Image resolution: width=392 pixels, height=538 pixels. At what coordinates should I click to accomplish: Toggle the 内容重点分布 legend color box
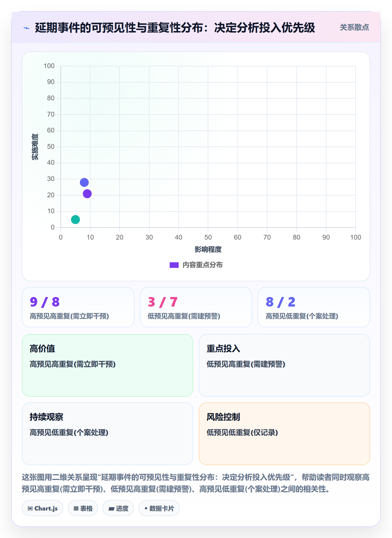[x=174, y=265]
